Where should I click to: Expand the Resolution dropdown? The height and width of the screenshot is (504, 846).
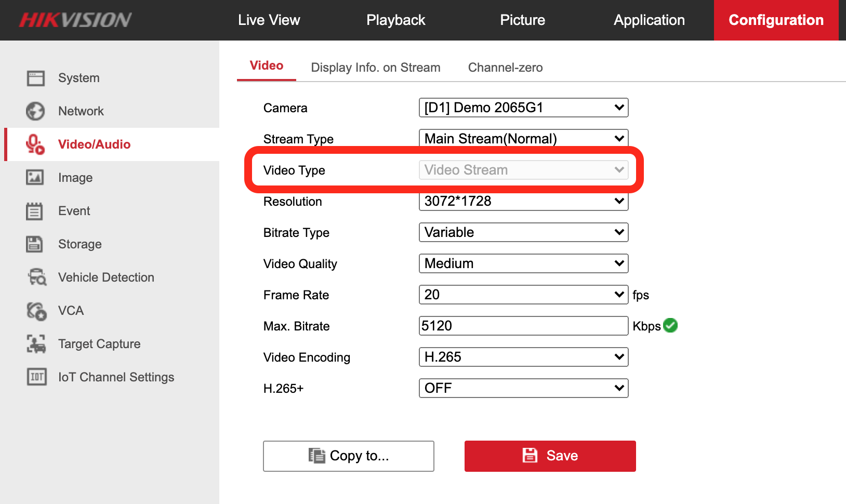[523, 202]
